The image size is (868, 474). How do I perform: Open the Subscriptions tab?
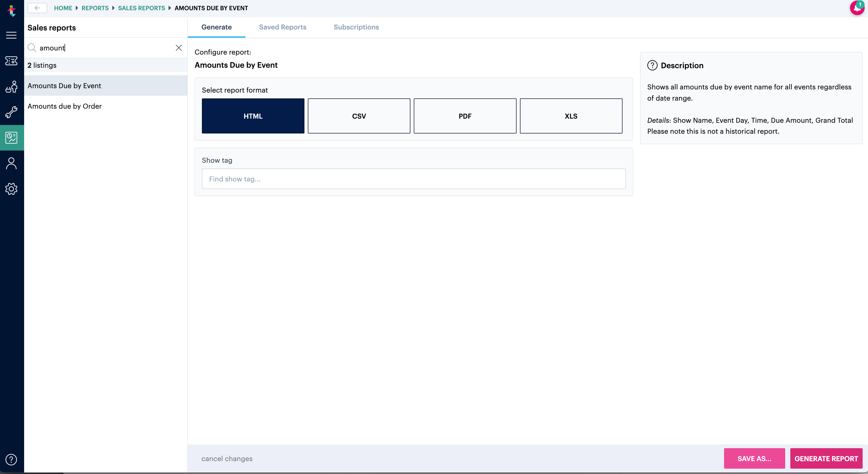pos(356,27)
